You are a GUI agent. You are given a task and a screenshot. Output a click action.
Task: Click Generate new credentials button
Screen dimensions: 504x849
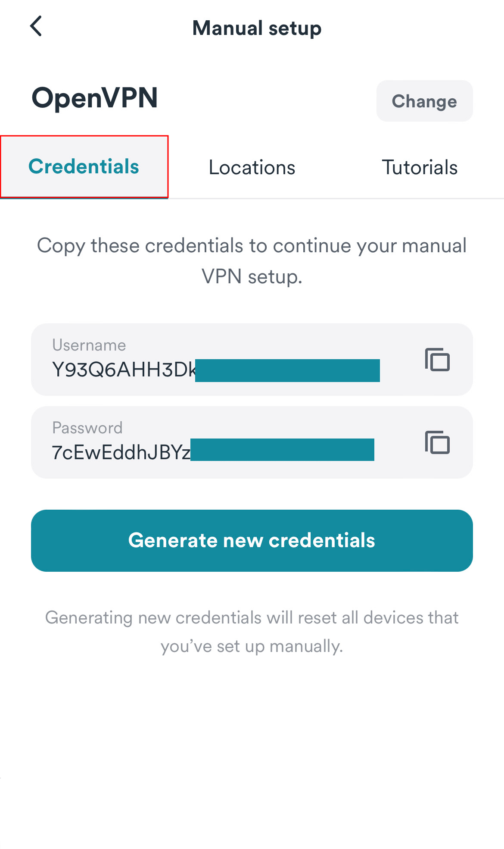(252, 541)
